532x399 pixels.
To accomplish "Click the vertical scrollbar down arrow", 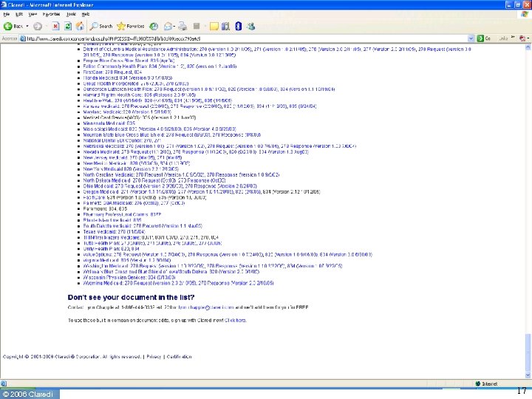I will pos(528,375).
